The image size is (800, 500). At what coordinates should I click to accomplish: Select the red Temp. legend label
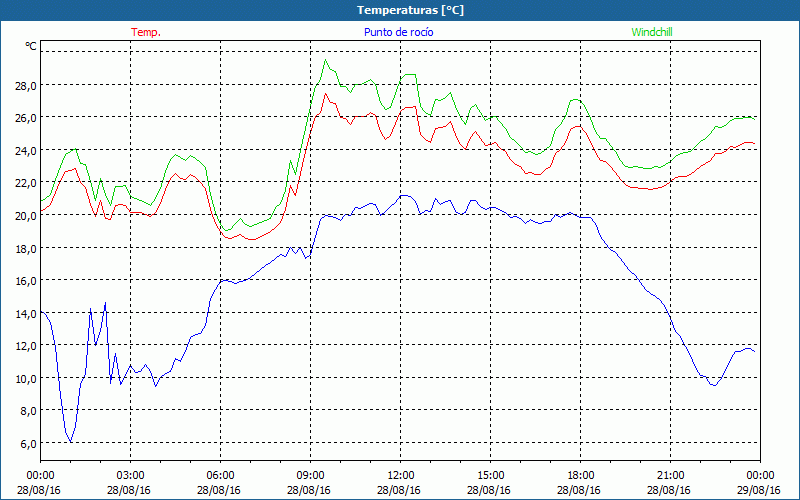(x=146, y=32)
